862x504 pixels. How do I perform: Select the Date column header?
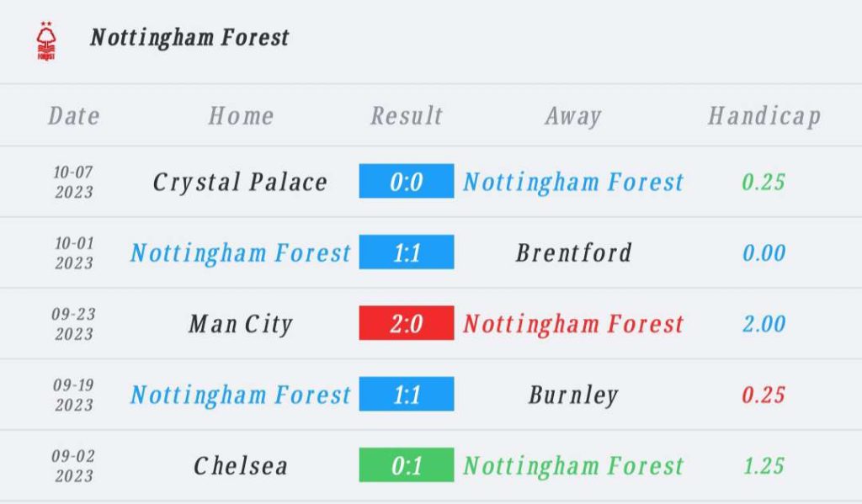pos(74,116)
